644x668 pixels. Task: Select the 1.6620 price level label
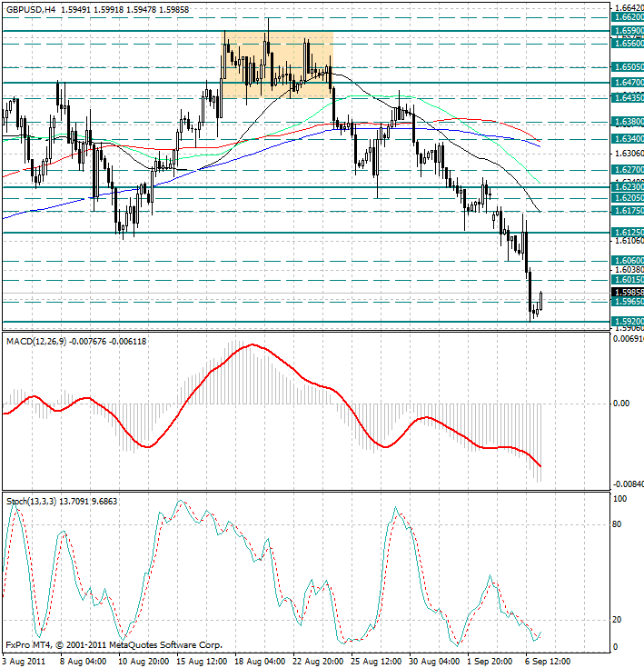[628, 17]
